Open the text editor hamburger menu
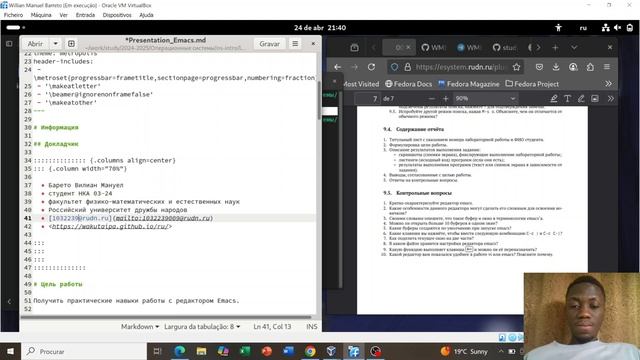This screenshot has width=640, height=360. [x=295, y=44]
